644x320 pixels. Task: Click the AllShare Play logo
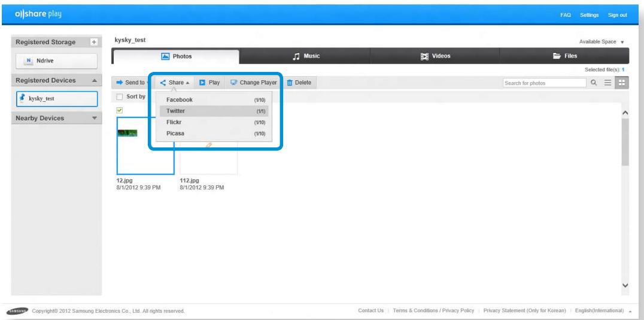tap(38, 14)
